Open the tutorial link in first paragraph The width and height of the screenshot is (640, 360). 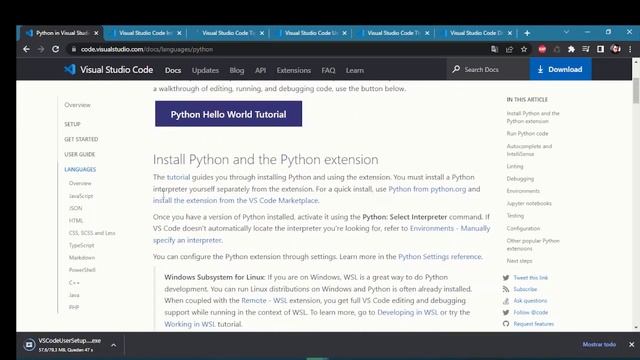pyautogui.click(x=178, y=177)
